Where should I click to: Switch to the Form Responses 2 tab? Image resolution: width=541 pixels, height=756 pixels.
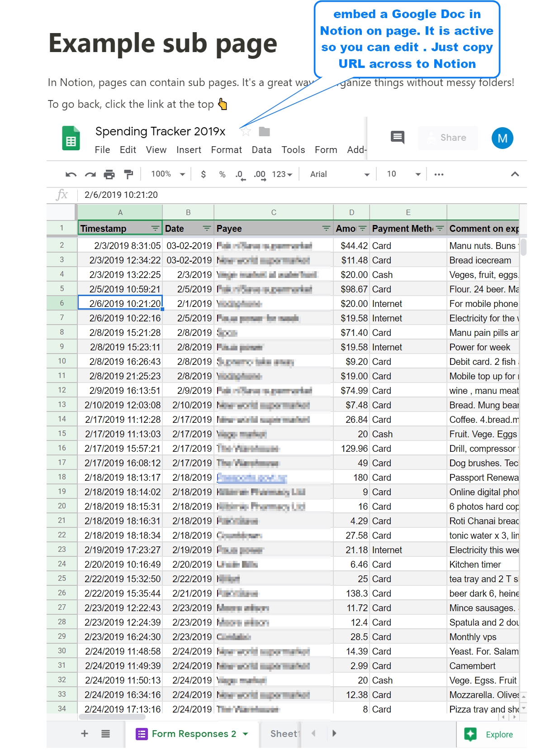coord(194,734)
